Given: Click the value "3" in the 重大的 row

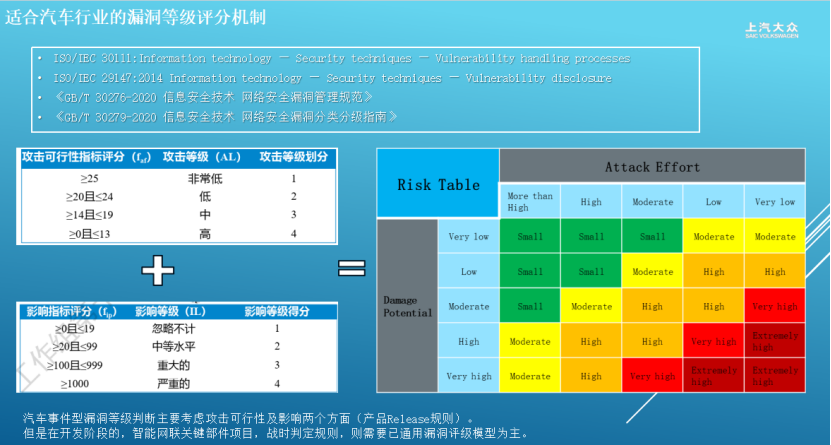Looking at the screenshot, I should (277, 366).
